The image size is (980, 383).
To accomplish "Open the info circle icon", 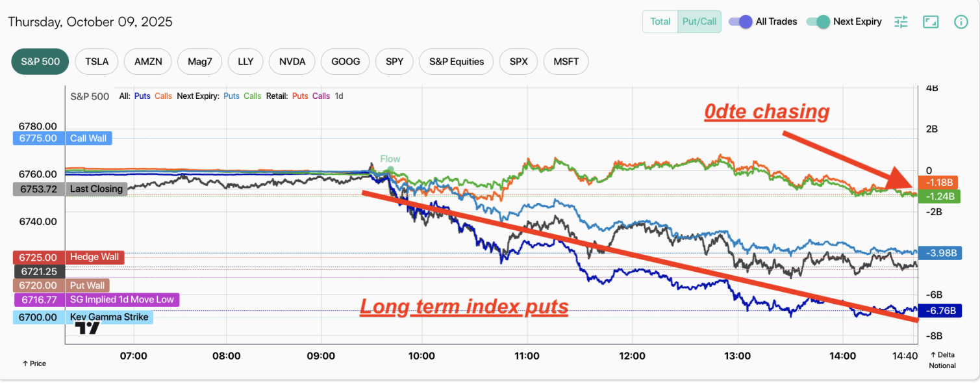I will click(961, 21).
